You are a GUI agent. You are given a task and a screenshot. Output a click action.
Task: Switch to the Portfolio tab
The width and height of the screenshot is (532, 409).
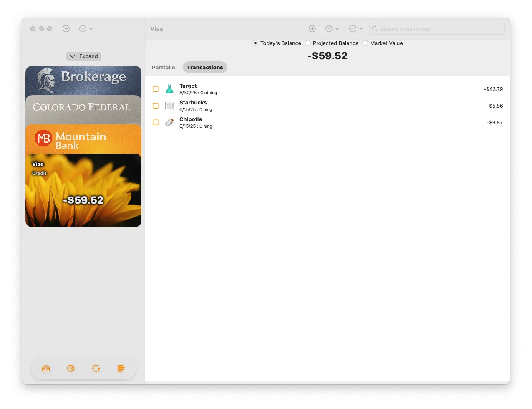164,67
